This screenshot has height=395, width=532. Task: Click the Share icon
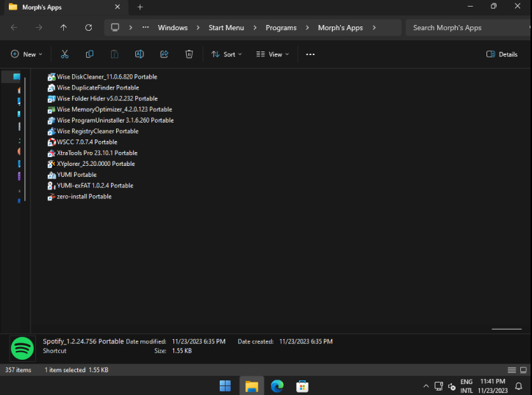[164, 54]
